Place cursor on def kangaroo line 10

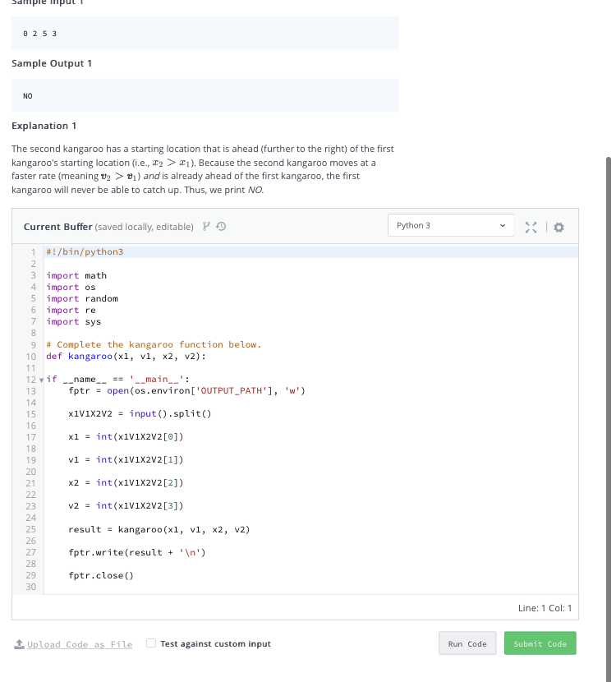126,357
